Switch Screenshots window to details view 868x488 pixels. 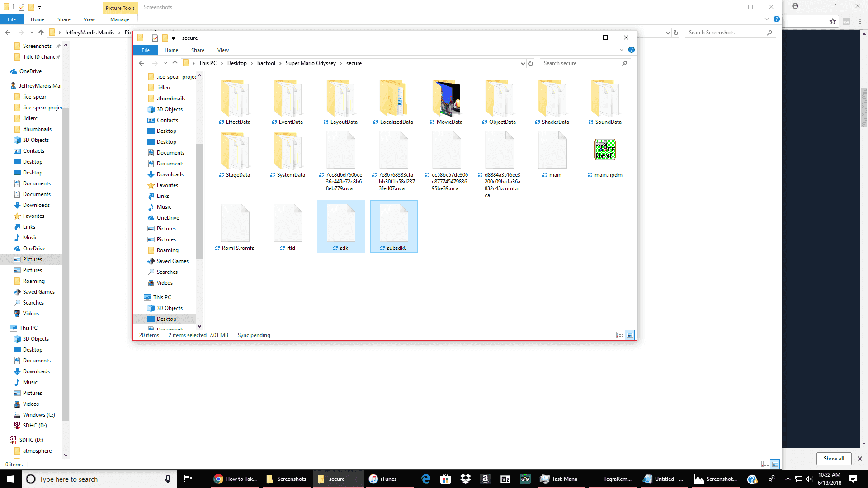(764, 464)
